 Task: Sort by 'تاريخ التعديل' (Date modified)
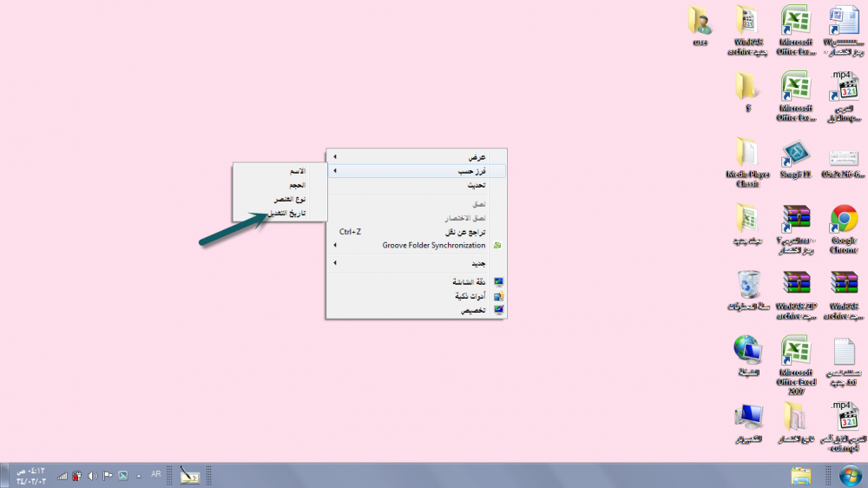pyautogui.click(x=285, y=214)
